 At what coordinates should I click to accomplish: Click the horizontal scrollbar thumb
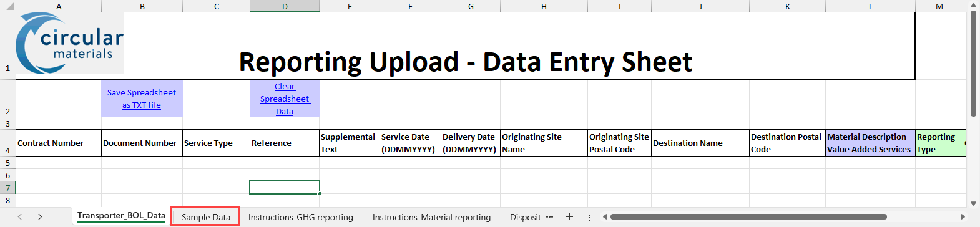748,217
